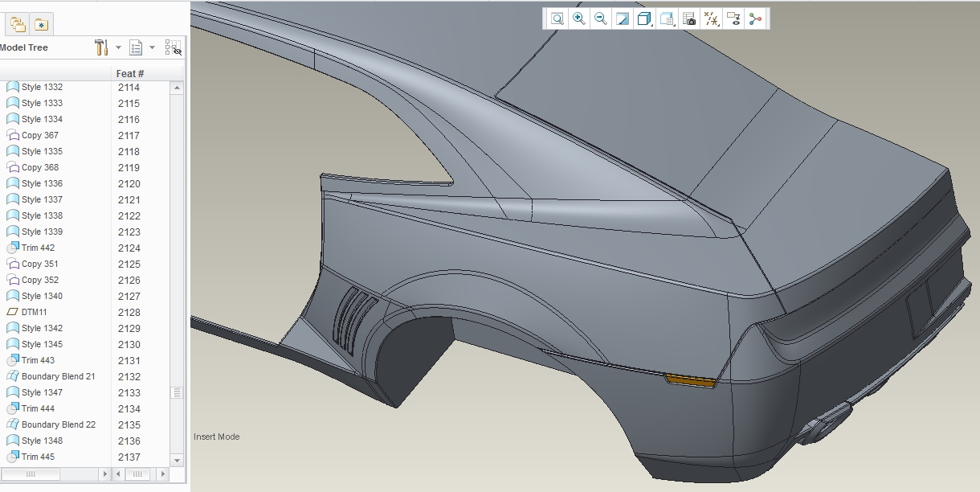Viewport: 980px width, 492px height.
Task: Select Style 1336 feature row
Action: click(x=34, y=183)
